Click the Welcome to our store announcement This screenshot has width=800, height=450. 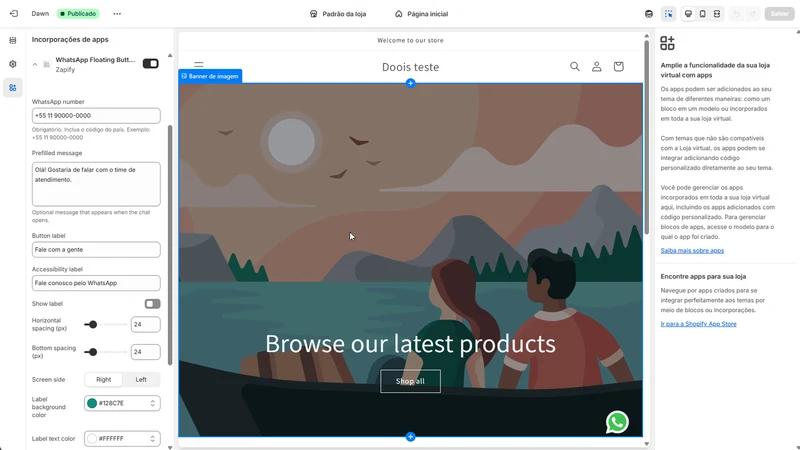point(410,40)
